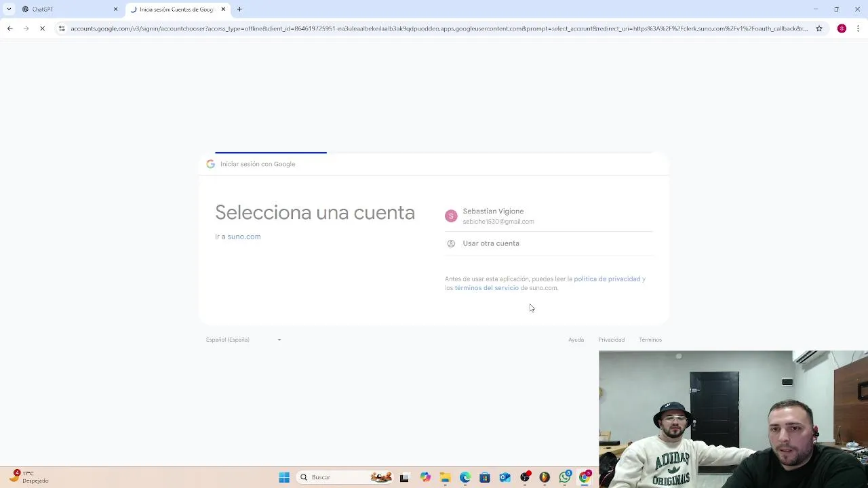Click the Selecciona una cuenta heading
The width and height of the screenshot is (868, 488).
[x=315, y=213]
